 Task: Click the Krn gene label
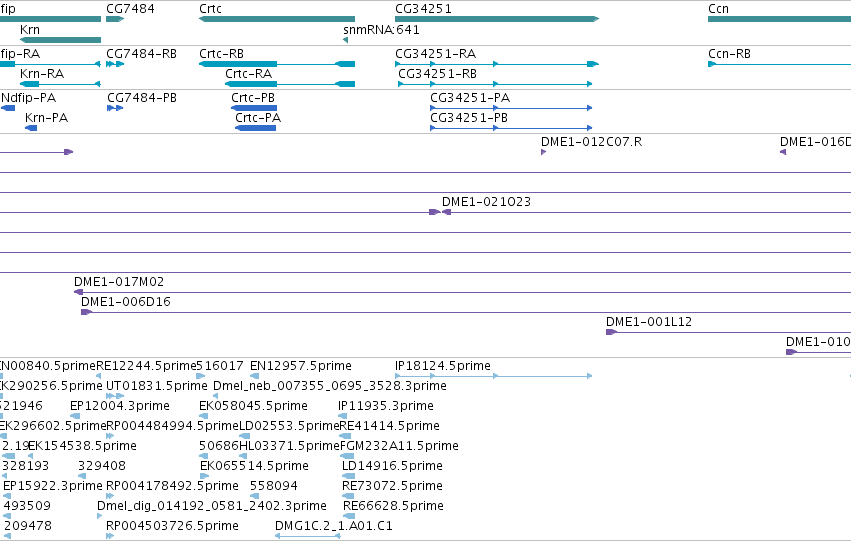pos(30,30)
